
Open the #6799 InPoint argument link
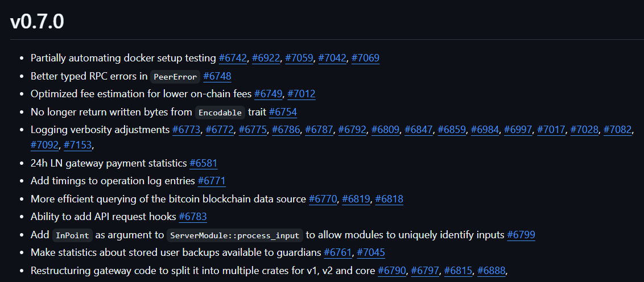coord(521,235)
